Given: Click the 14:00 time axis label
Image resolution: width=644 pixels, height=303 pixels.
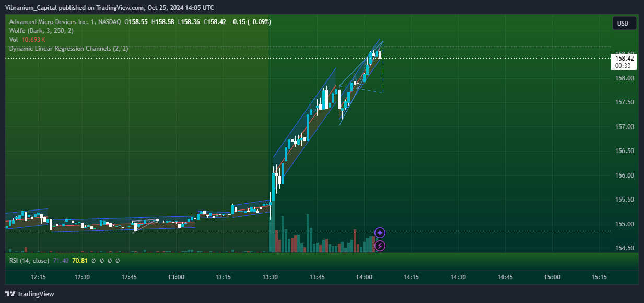Looking at the screenshot, I should click(364, 277).
